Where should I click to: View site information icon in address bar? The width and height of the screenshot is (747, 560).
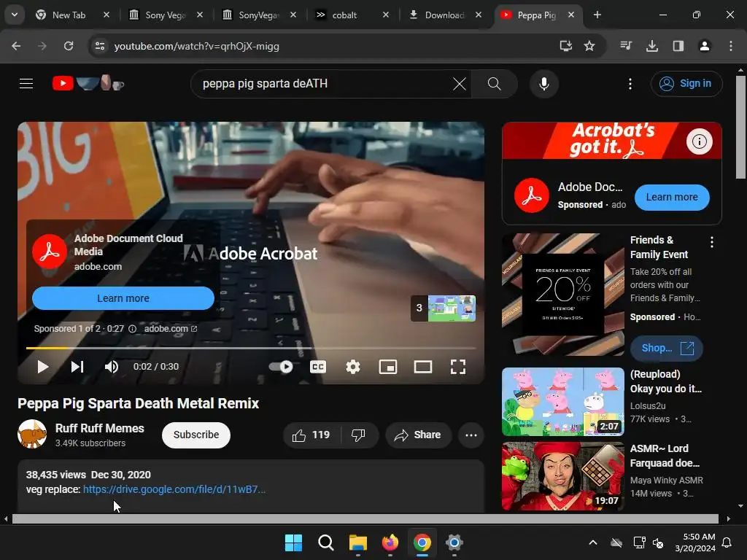[x=99, y=46]
